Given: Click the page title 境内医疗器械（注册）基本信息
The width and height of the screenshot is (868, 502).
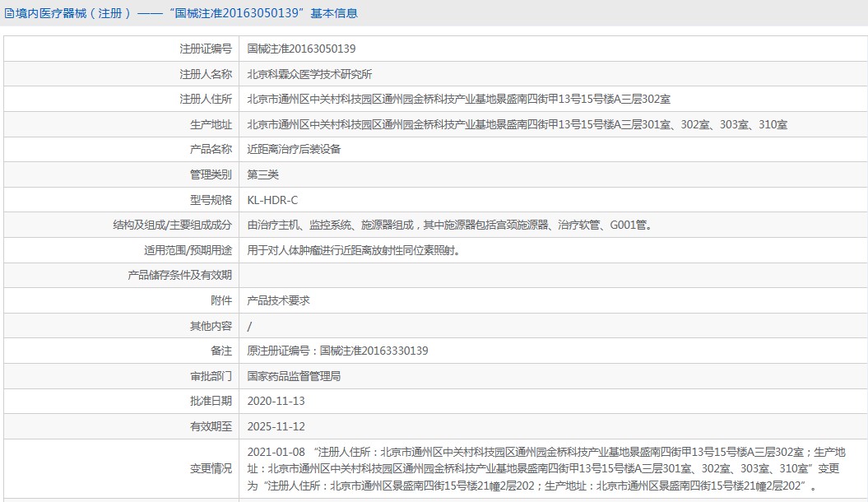Looking at the screenshot, I should (187, 13).
